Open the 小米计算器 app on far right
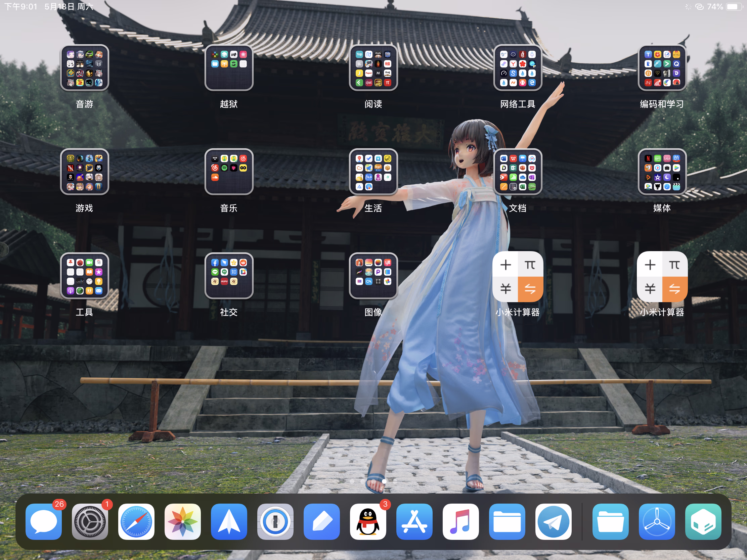747x560 pixels. pyautogui.click(x=662, y=276)
